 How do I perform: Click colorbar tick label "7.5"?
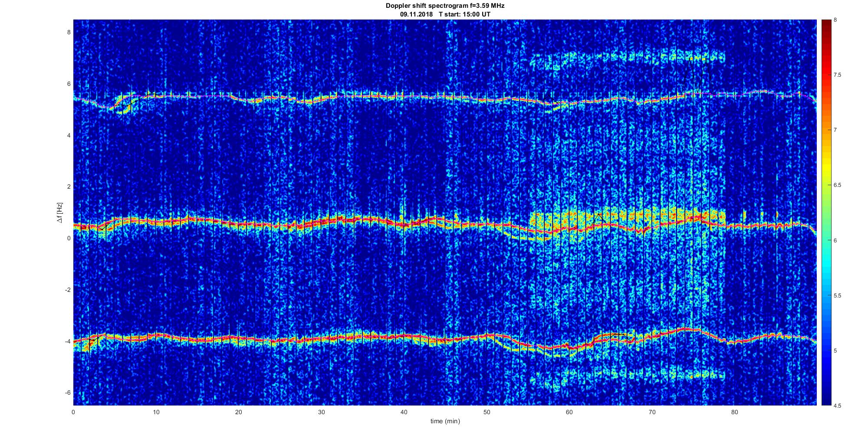point(838,75)
